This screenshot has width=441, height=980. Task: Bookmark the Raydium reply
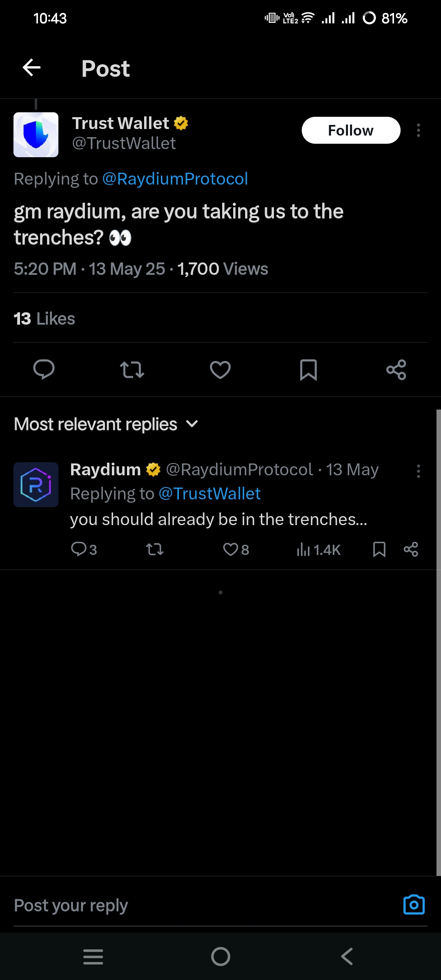[x=379, y=550]
